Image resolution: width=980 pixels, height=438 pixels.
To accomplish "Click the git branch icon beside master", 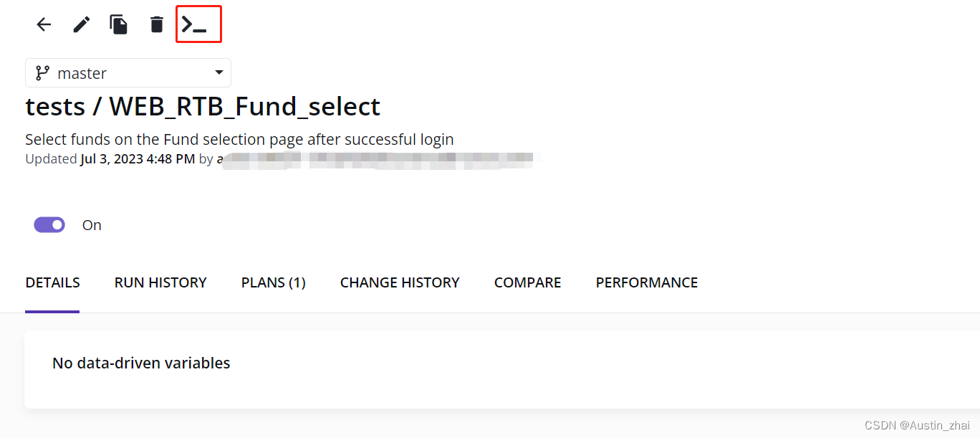I will coord(42,73).
